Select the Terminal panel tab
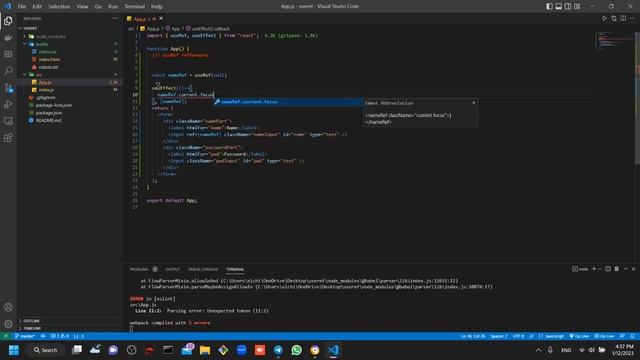 point(235,269)
